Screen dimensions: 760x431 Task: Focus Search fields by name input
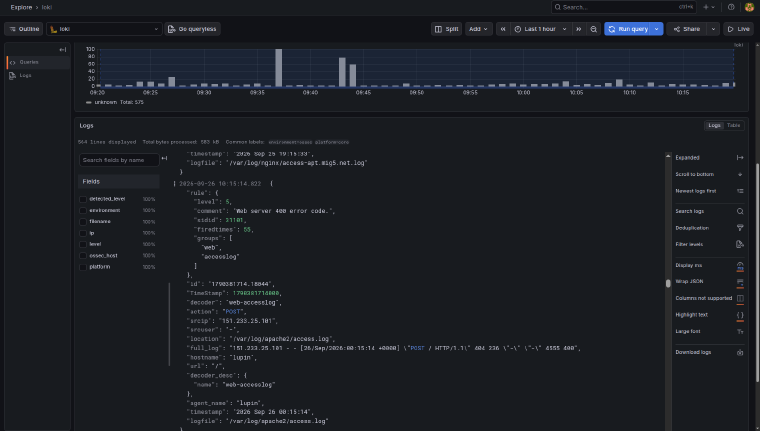119,160
